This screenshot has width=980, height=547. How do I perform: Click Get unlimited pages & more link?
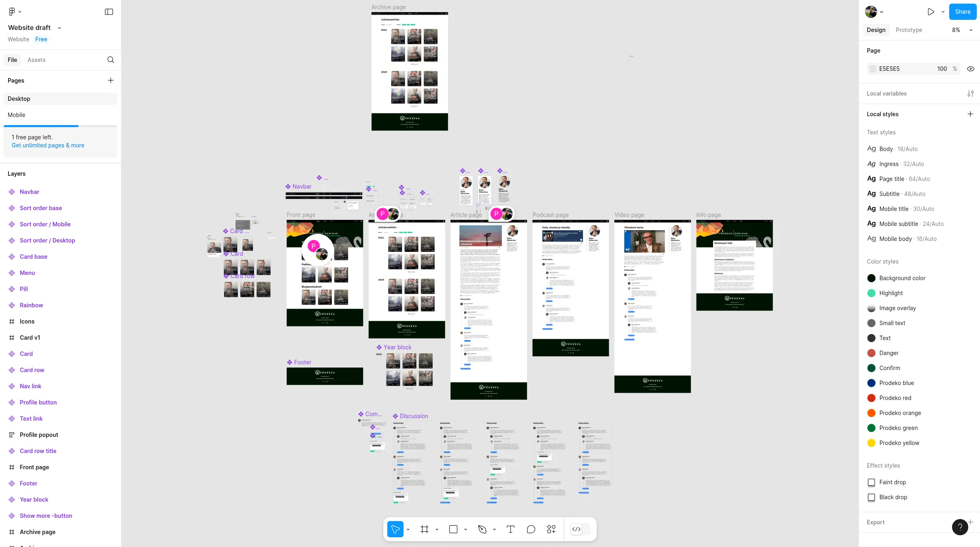[x=48, y=145]
